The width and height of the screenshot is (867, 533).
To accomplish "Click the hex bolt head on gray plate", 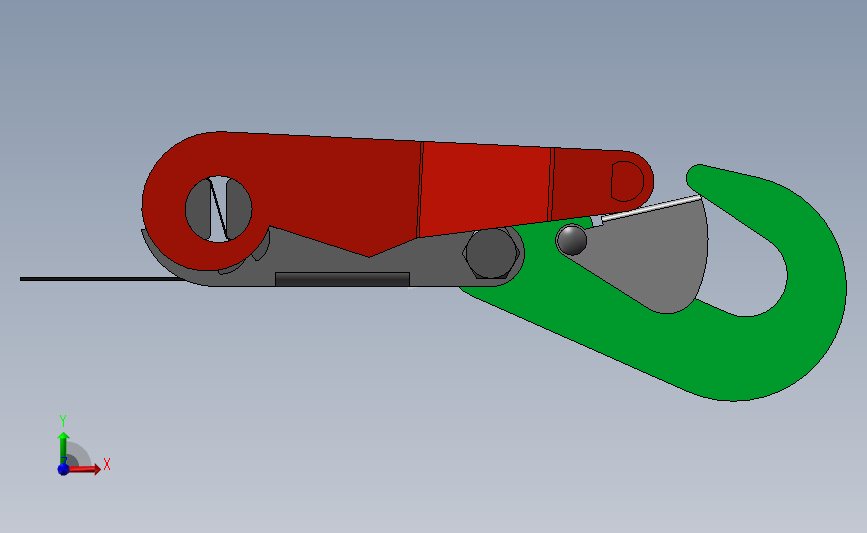I will (x=490, y=253).
